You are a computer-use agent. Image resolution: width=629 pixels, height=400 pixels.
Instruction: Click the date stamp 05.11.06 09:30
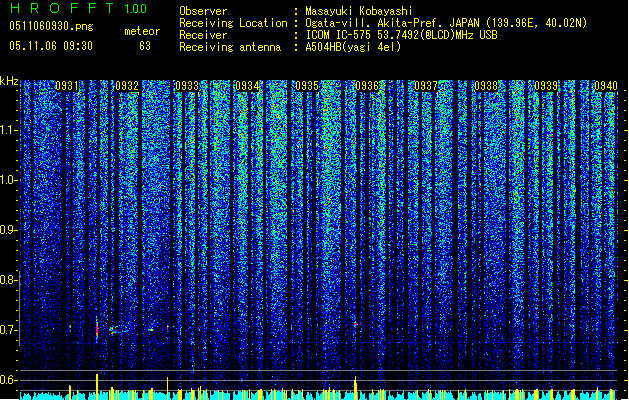point(51,46)
